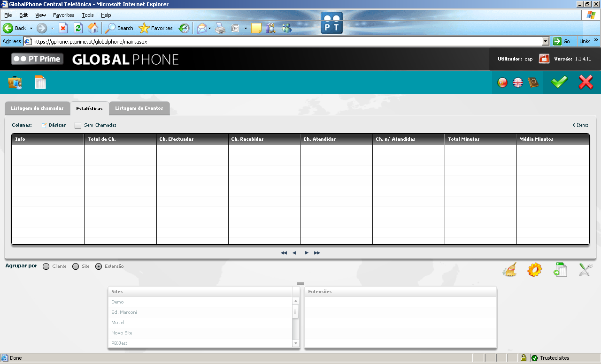Click the red padlock icon beside Utilizador
601x364 pixels.
point(544,59)
